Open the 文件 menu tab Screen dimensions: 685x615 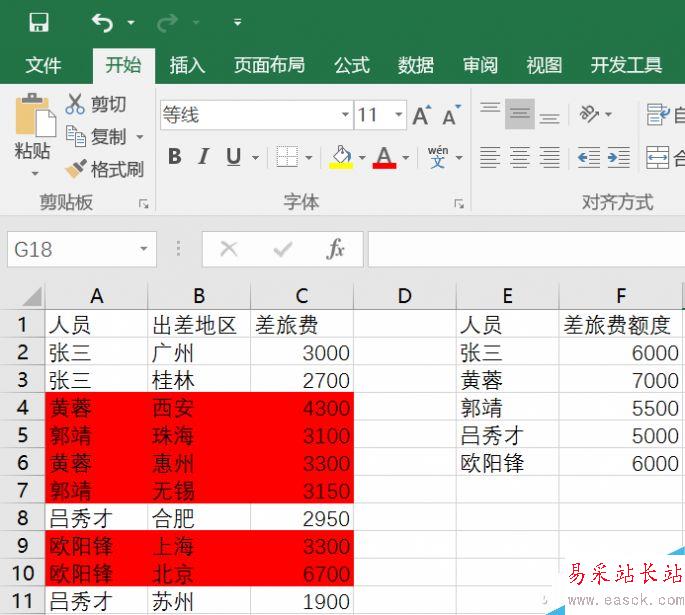(43, 66)
